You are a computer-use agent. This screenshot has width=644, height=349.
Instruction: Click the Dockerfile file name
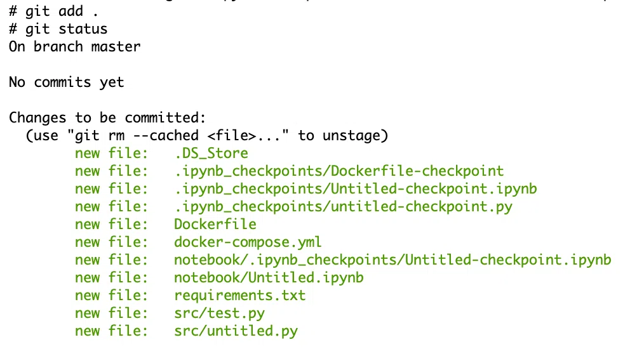point(215,224)
